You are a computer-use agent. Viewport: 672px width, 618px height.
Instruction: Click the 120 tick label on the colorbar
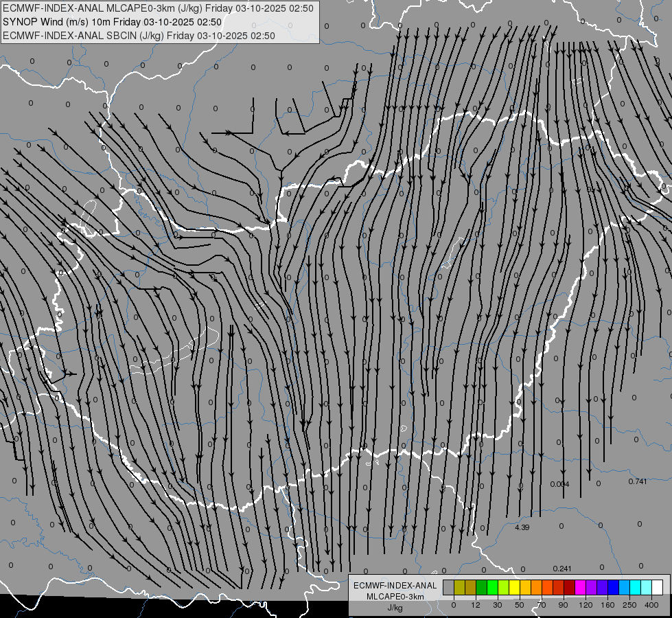(586, 605)
